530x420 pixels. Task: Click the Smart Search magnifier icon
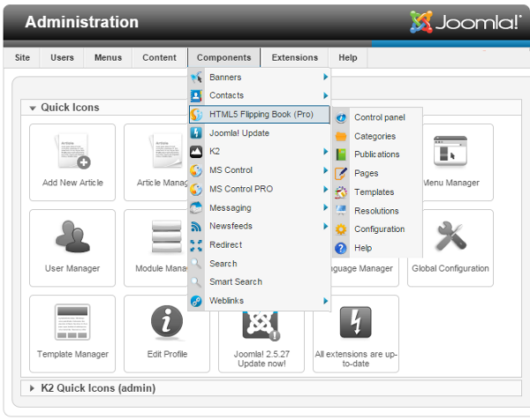pyautogui.click(x=196, y=282)
